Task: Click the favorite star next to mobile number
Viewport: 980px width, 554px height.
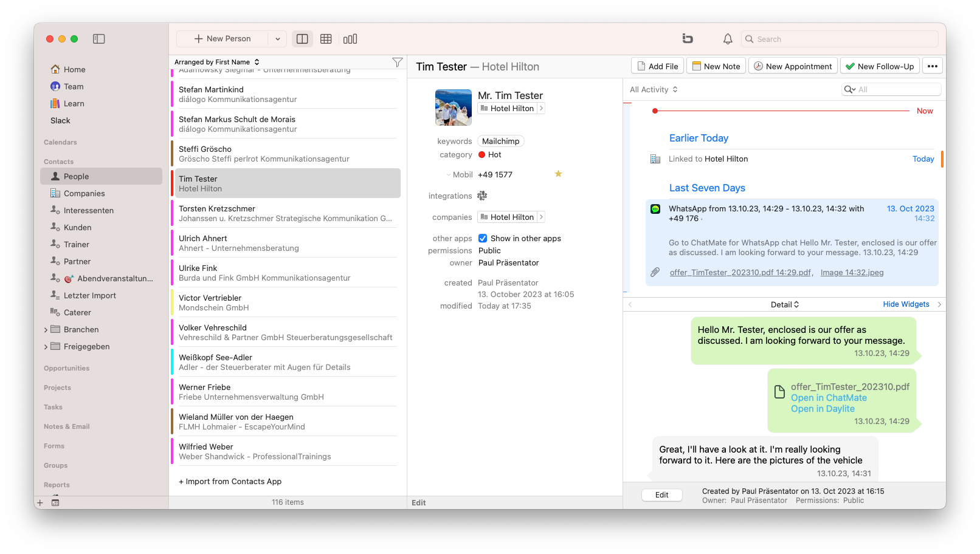Action: (x=558, y=174)
